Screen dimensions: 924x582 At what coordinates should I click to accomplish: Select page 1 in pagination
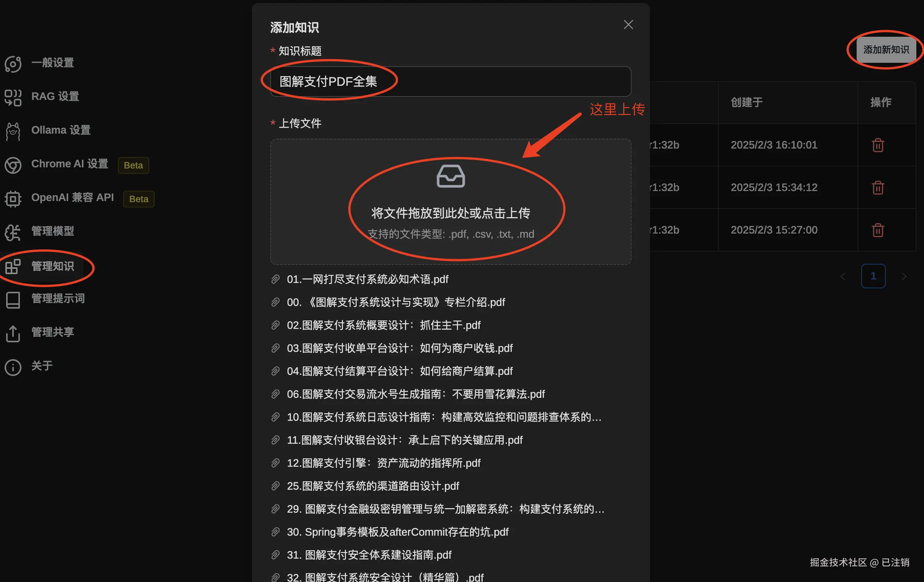(x=873, y=276)
